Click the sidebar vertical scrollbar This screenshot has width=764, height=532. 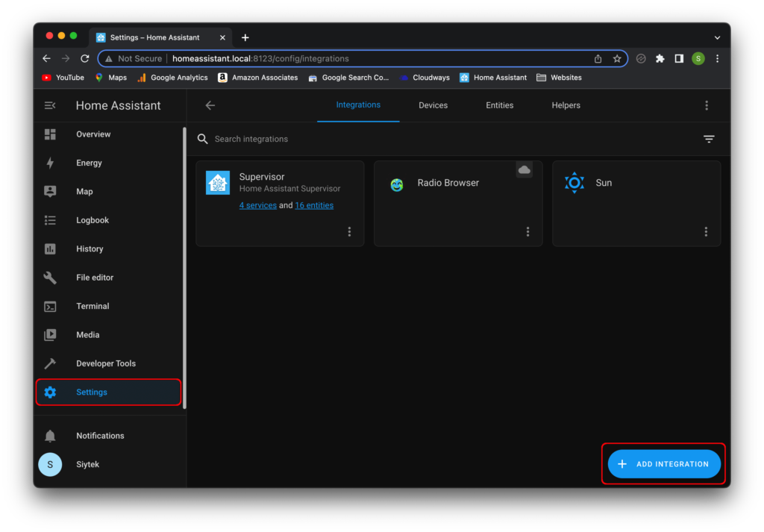coord(185,268)
